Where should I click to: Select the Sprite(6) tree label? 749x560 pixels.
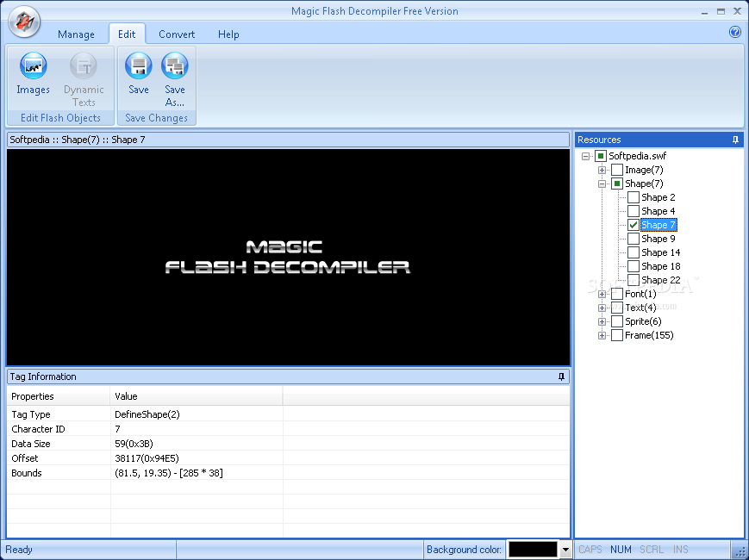point(643,321)
